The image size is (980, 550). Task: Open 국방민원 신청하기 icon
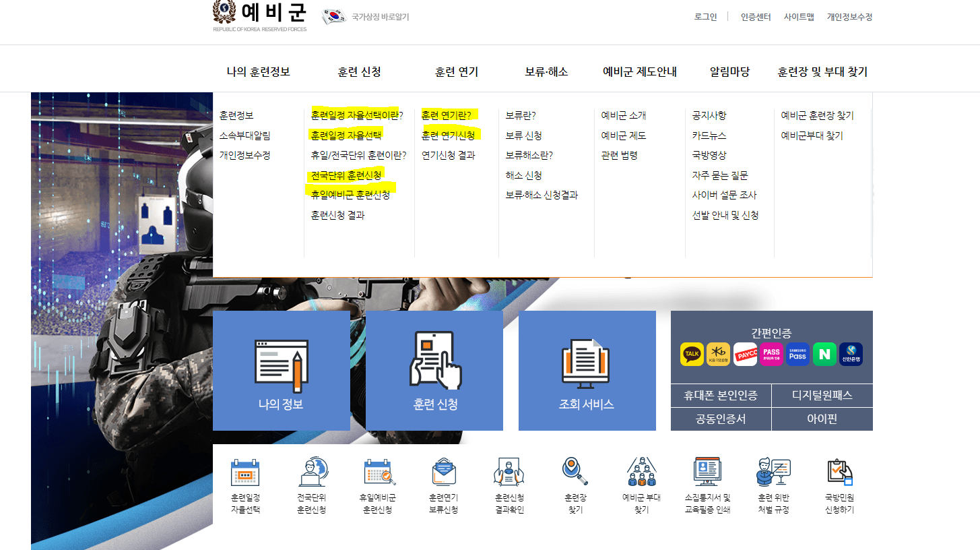pyautogui.click(x=839, y=472)
